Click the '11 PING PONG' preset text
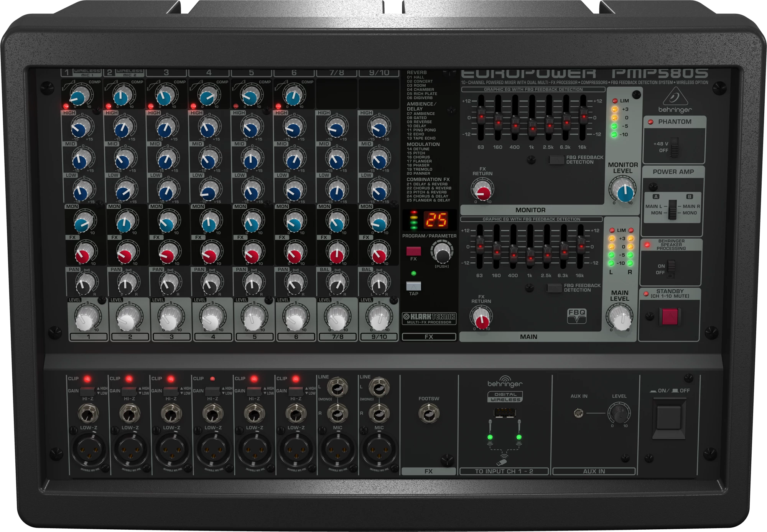Screen dimensions: 767x532 point(421,130)
